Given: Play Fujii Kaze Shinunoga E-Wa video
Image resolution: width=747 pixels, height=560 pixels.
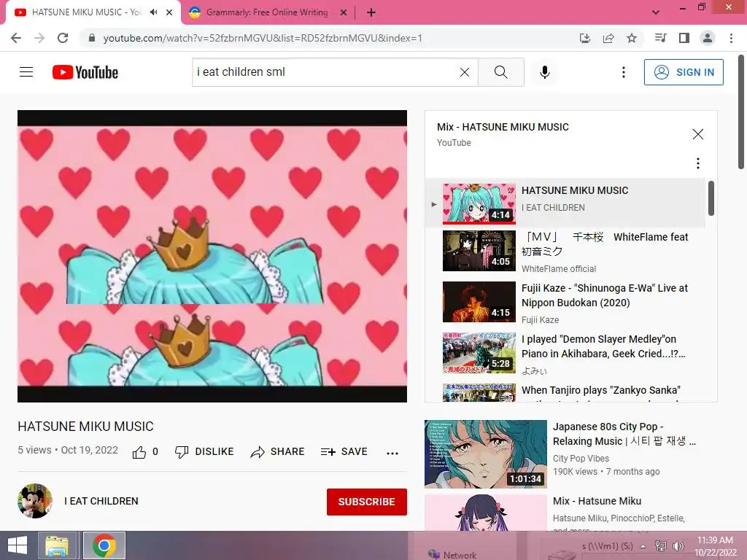Looking at the screenshot, I should click(565, 303).
